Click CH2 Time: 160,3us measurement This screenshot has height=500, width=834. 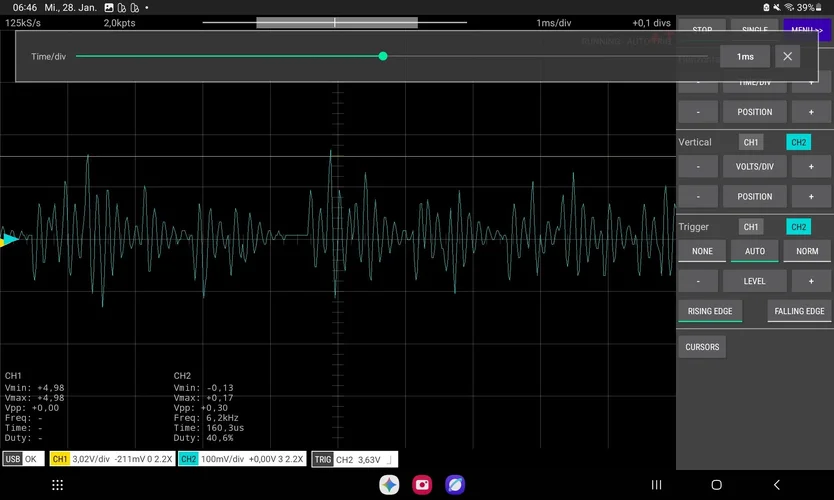click(x=208, y=428)
